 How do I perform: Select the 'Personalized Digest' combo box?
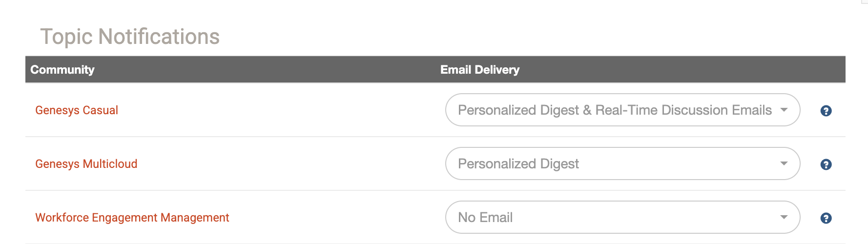point(622,163)
